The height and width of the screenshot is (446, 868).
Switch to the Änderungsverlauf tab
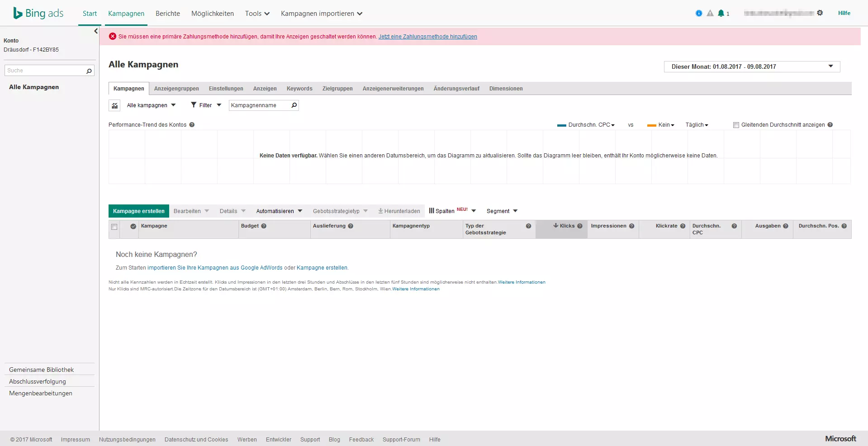point(456,89)
